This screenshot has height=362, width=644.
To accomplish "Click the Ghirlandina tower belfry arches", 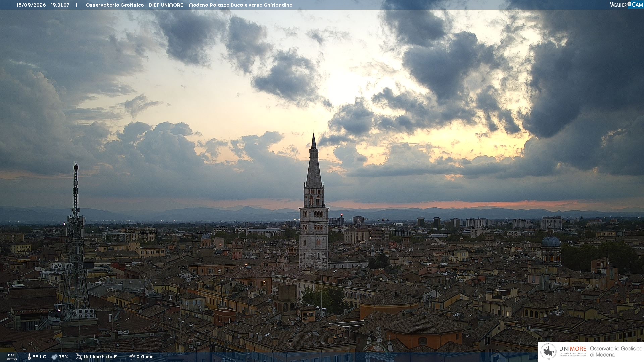I will [x=314, y=201].
